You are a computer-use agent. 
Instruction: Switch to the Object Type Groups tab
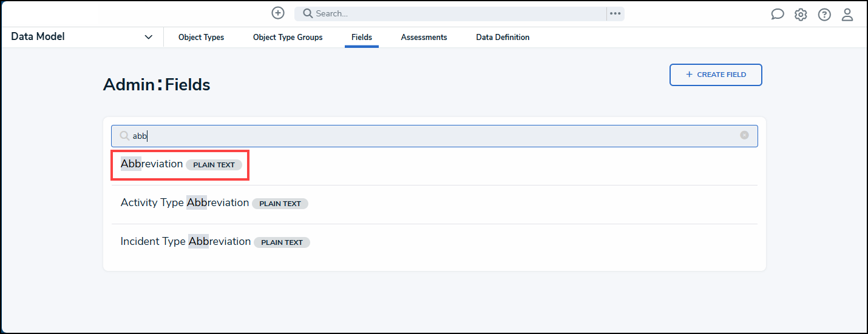coord(288,37)
